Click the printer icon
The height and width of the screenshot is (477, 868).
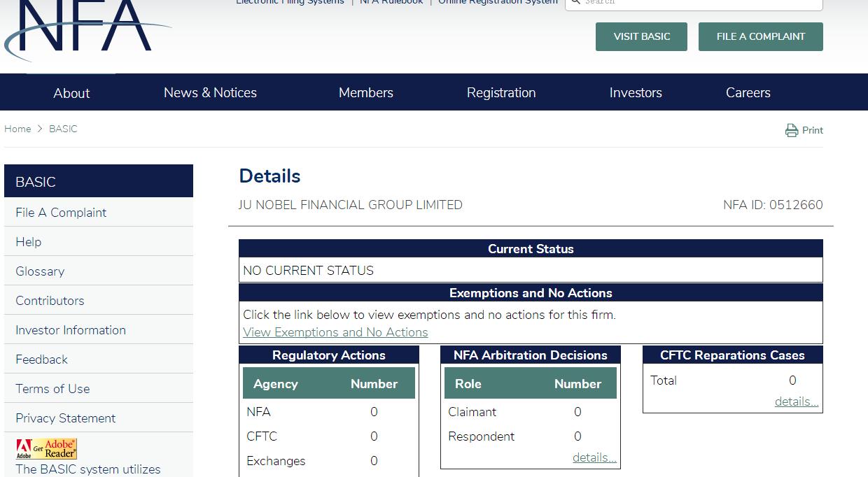click(x=792, y=130)
